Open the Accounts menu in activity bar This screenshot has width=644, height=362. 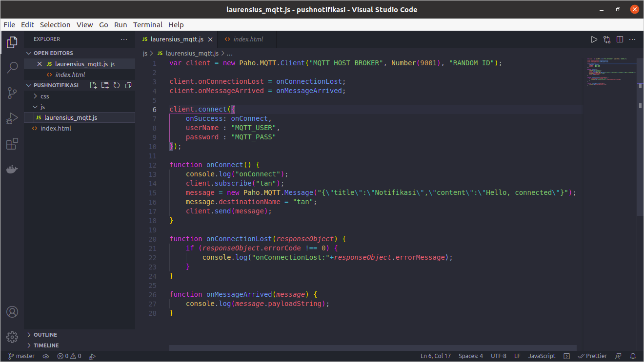[12, 312]
